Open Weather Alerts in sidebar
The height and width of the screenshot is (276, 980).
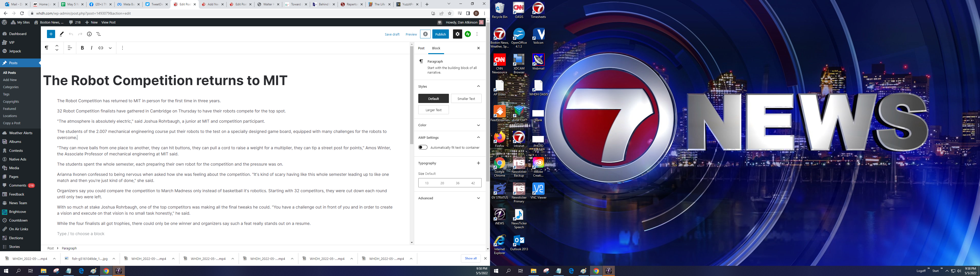tap(20, 133)
